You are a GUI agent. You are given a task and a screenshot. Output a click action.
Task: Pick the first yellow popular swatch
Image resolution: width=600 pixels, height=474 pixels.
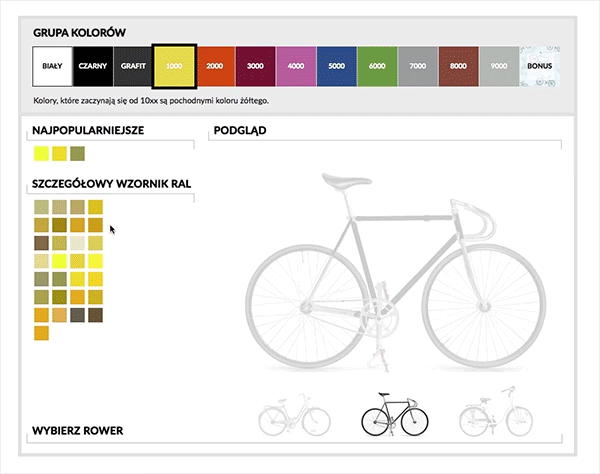41,153
